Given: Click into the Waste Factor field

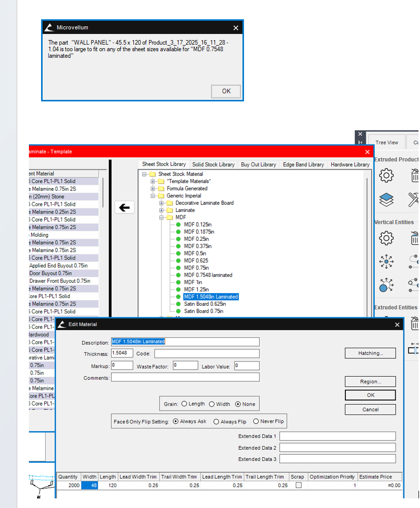Looking at the screenshot, I should 185,366.
